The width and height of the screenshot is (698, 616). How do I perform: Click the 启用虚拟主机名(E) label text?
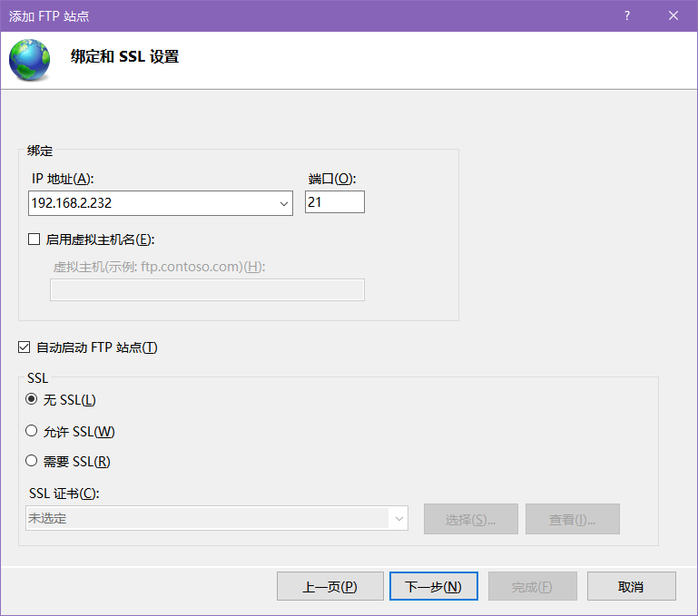click(100, 240)
